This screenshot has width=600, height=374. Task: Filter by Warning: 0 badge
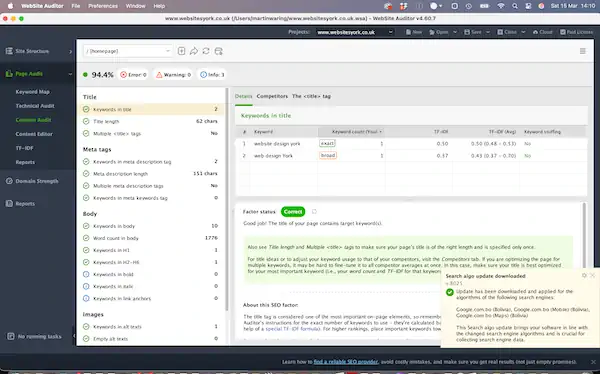click(x=173, y=75)
